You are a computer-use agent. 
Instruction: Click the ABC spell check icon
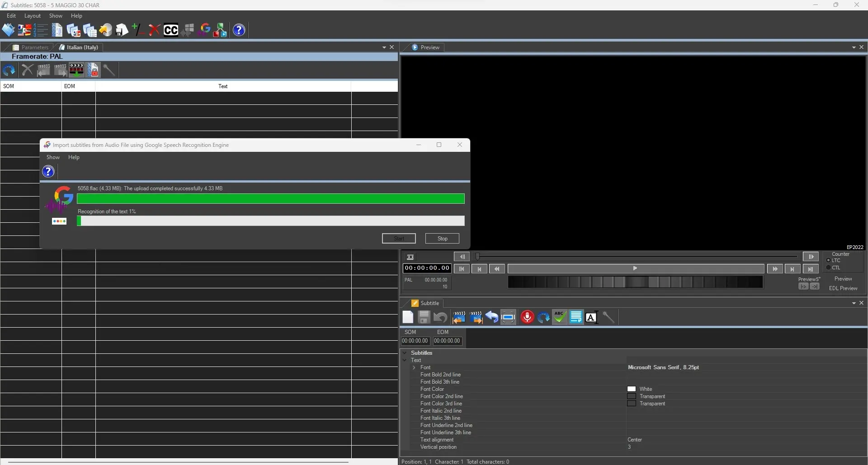559,317
